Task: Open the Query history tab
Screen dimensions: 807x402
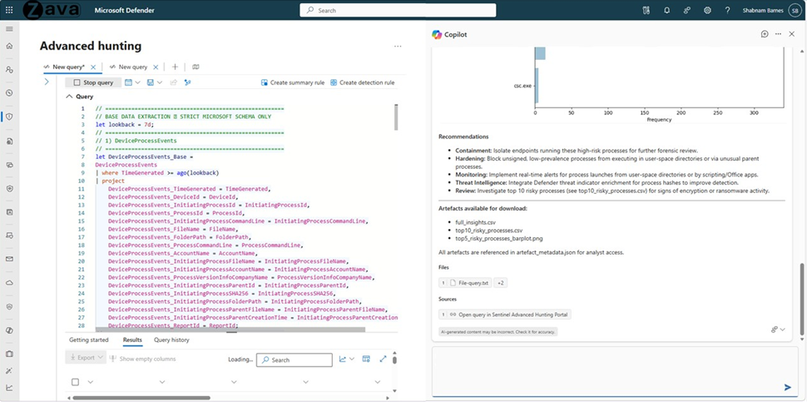Action: pyautogui.click(x=171, y=340)
